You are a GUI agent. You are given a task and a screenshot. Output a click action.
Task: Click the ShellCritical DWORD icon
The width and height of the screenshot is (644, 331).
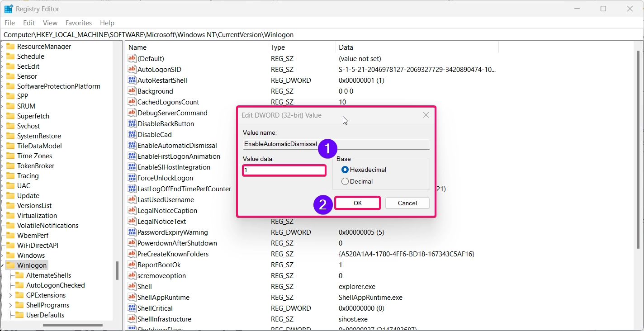click(132, 308)
